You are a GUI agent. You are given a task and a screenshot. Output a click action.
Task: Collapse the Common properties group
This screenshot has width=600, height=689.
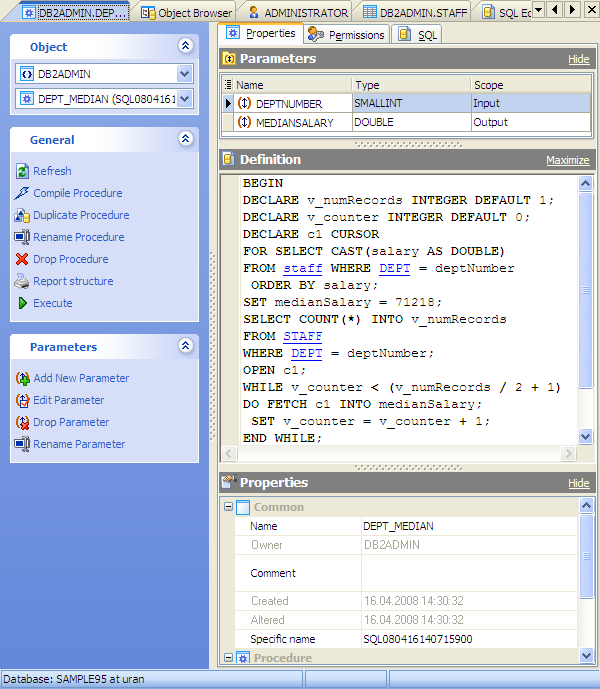point(227,507)
